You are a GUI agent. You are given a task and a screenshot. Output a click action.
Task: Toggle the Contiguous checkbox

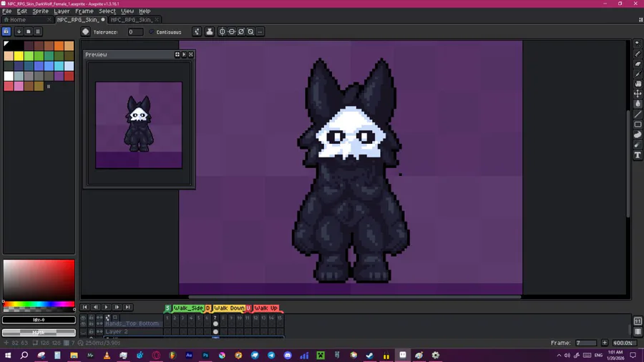(152, 31)
